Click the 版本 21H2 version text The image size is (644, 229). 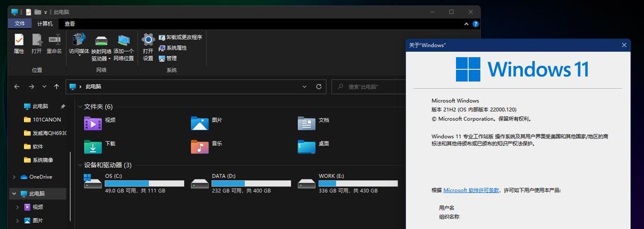[x=474, y=109]
